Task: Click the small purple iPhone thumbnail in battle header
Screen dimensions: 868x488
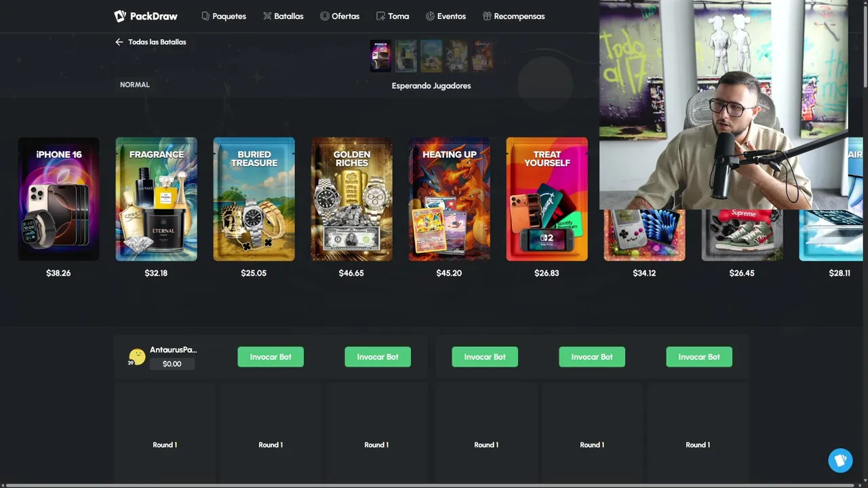Action: 380,56
